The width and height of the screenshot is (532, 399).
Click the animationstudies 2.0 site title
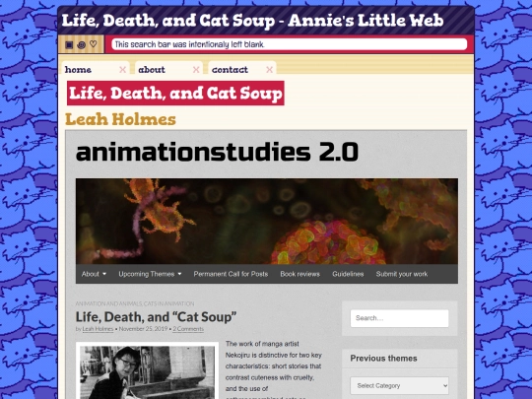coord(217,152)
